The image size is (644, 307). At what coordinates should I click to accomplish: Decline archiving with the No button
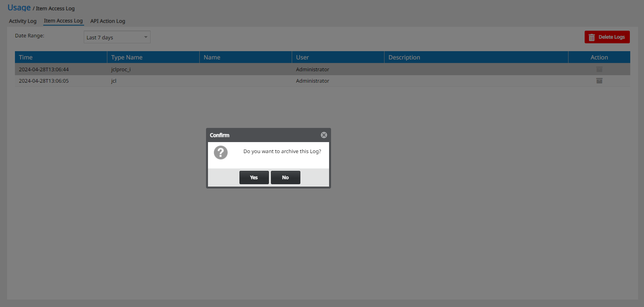pyautogui.click(x=285, y=178)
